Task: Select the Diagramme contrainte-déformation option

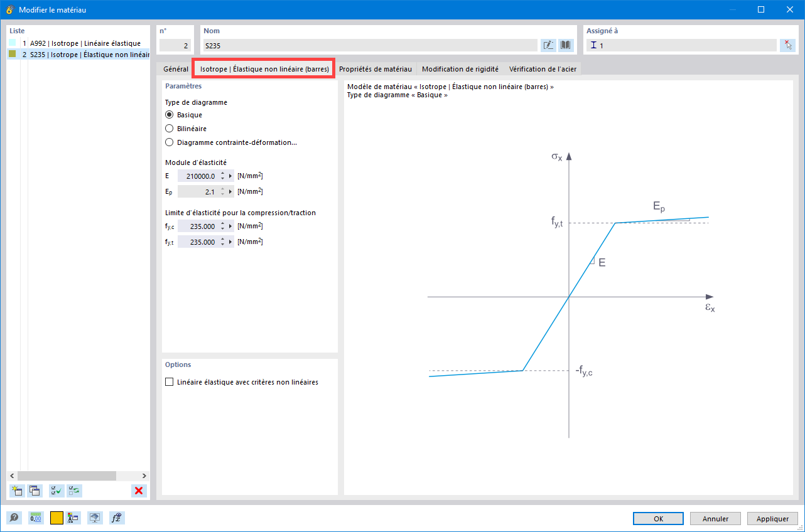Action: (x=169, y=142)
